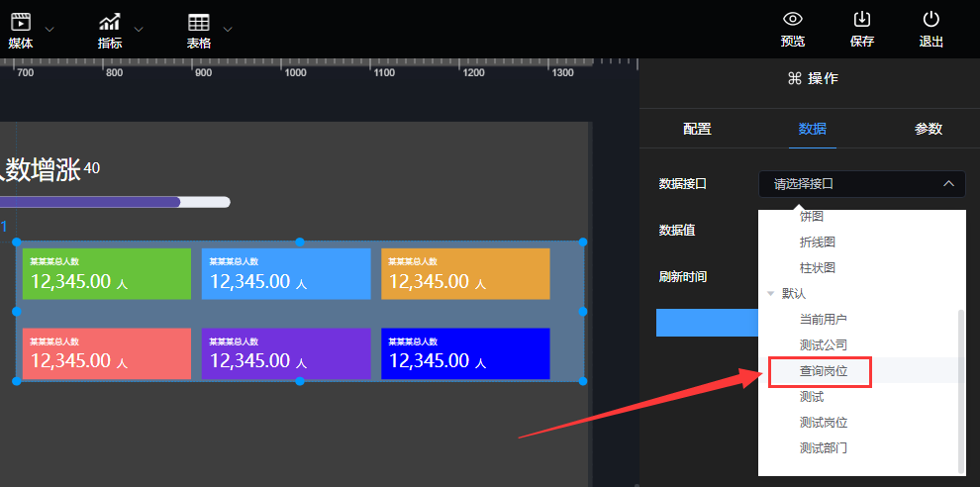Click the purple progress bar under the title
This screenshot has width=980, height=487.
(94, 202)
